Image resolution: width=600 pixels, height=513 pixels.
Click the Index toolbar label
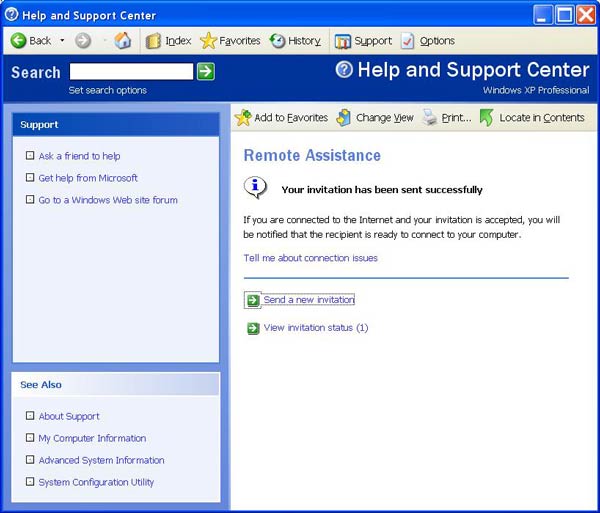[178, 41]
